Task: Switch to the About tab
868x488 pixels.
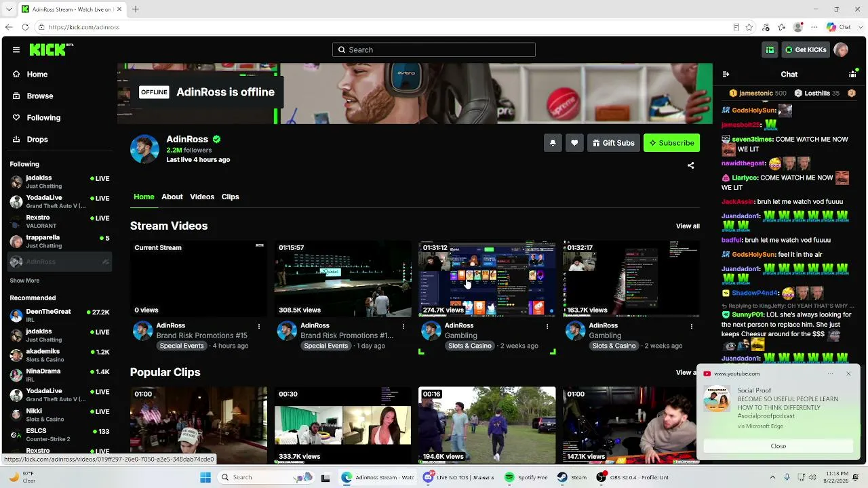Action: point(172,197)
